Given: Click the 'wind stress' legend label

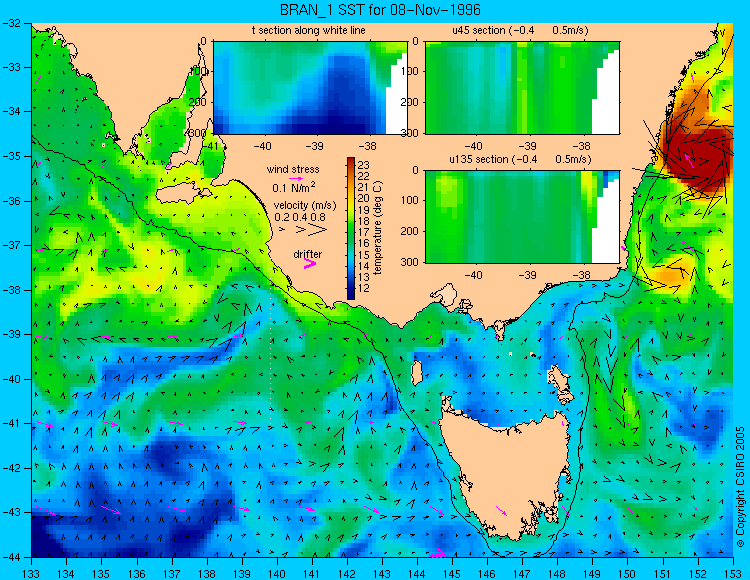Looking at the screenshot, I should point(293,169).
